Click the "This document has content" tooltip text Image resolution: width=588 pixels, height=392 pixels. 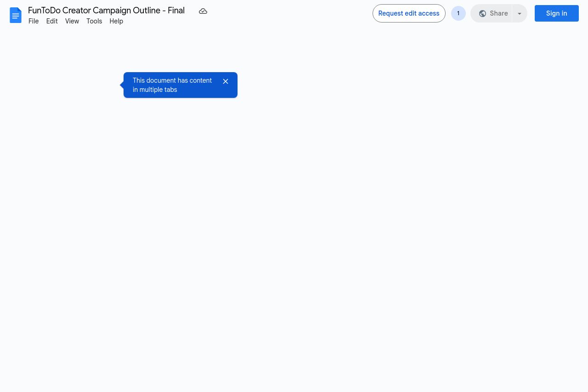click(x=172, y=80)
